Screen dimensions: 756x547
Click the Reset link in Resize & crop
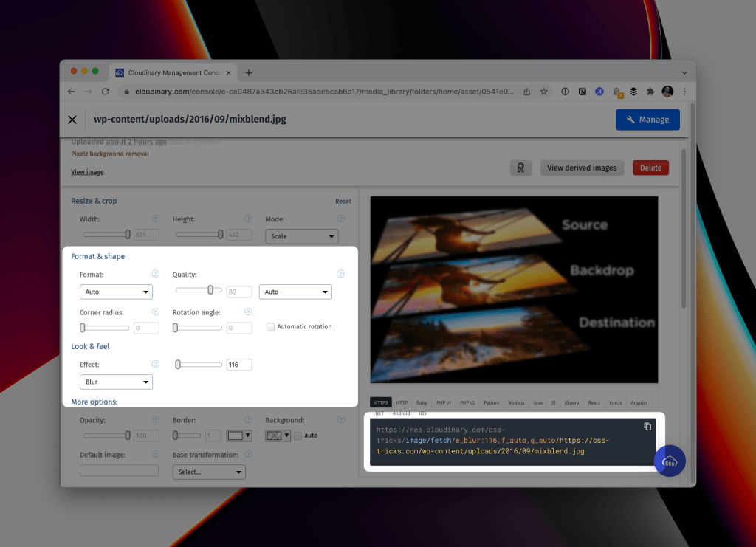tap(343, 202)
